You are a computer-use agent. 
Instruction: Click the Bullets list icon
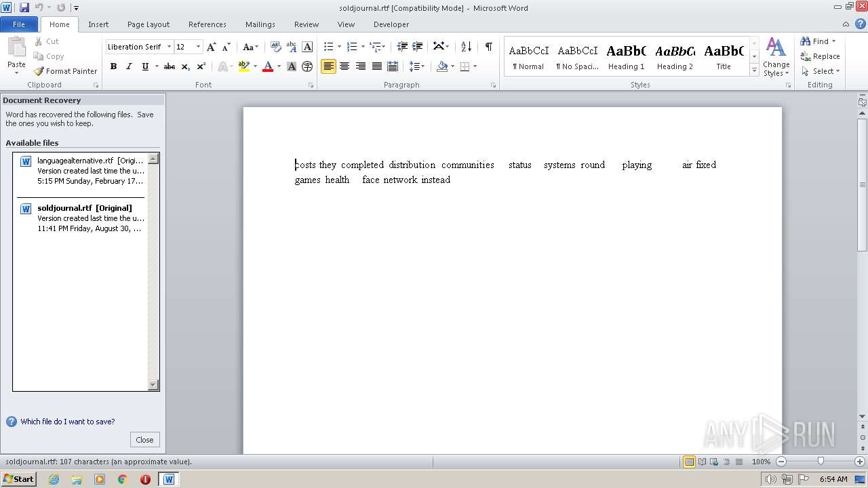(328, 47)
